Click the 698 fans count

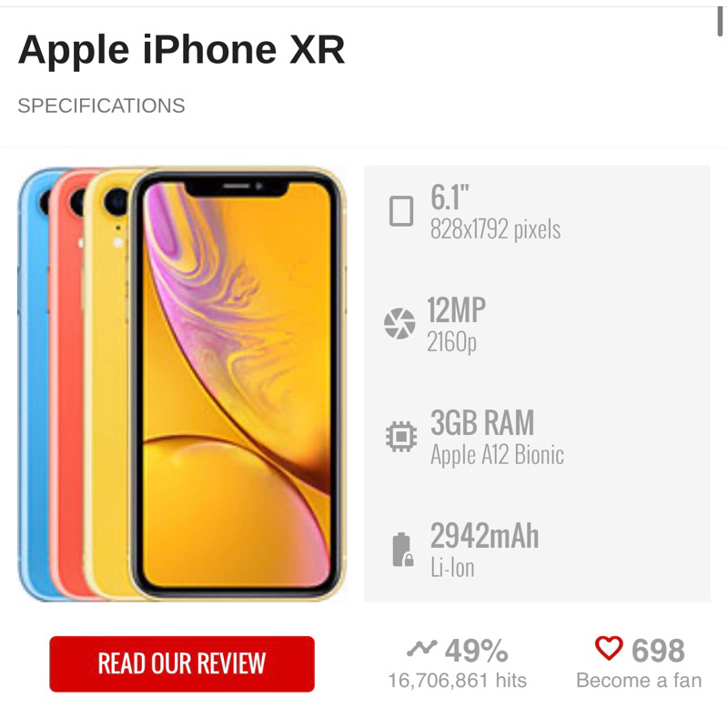click(658, 651)
